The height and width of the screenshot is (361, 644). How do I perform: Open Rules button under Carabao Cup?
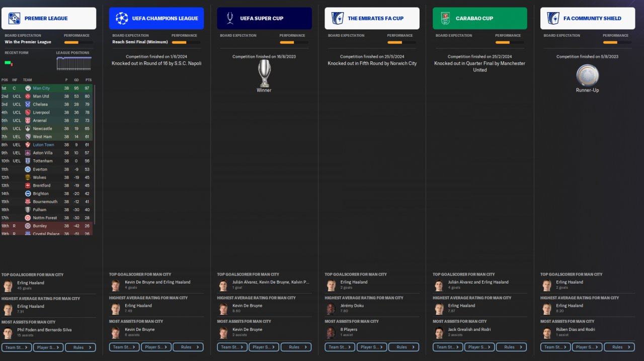coord(512,347)
